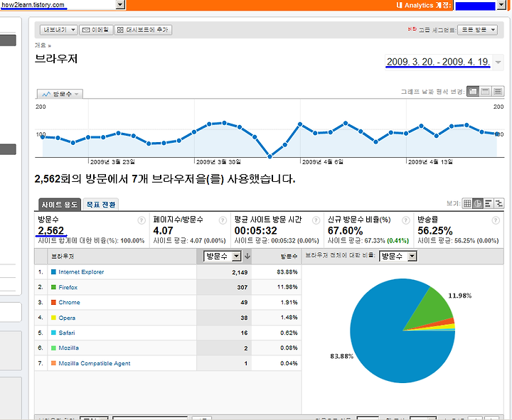Click help icon for 페이지수/방문수
512x420 pixels.
coord(223,220)
